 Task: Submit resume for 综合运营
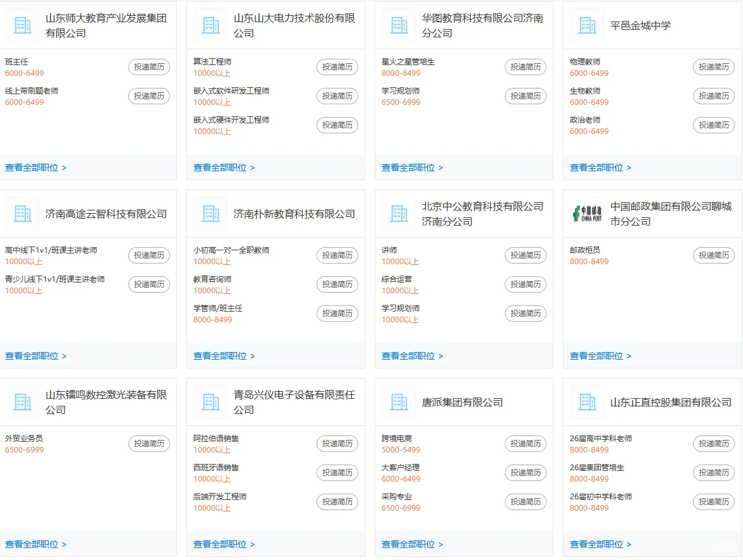526,284
